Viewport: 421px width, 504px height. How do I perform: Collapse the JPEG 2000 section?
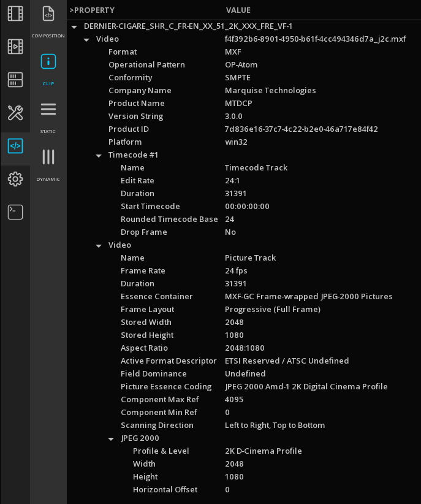111,439
